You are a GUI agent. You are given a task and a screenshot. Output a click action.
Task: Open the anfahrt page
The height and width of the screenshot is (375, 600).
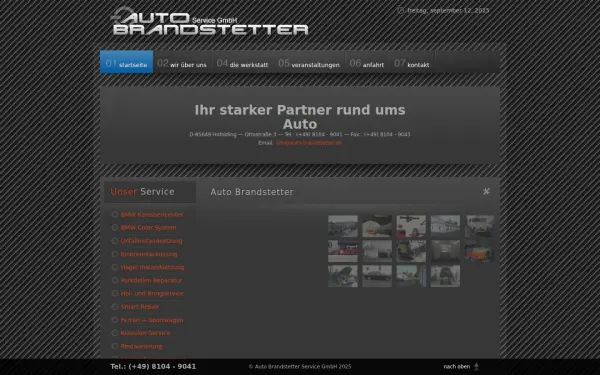[367, 62]
